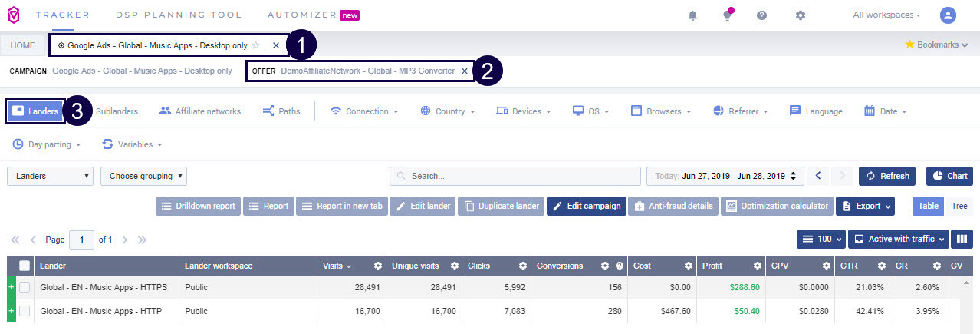Click the user profile avatar icon
The width and height of the screenshot is (980, 334).
[949, 15]
